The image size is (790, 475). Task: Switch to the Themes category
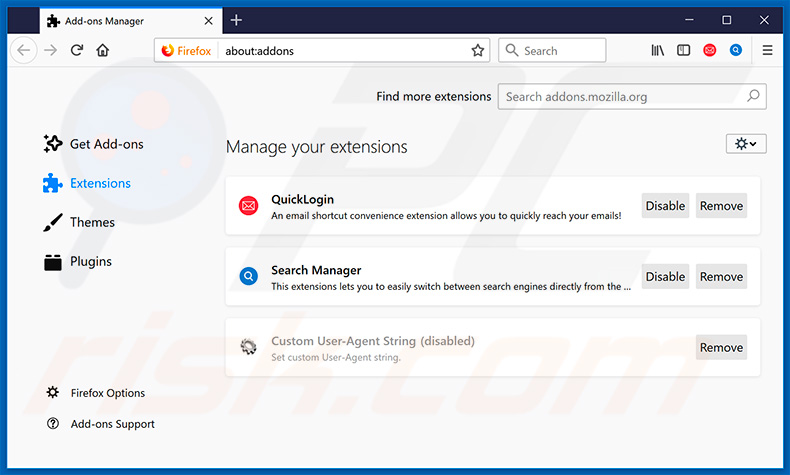click(92, 222)
